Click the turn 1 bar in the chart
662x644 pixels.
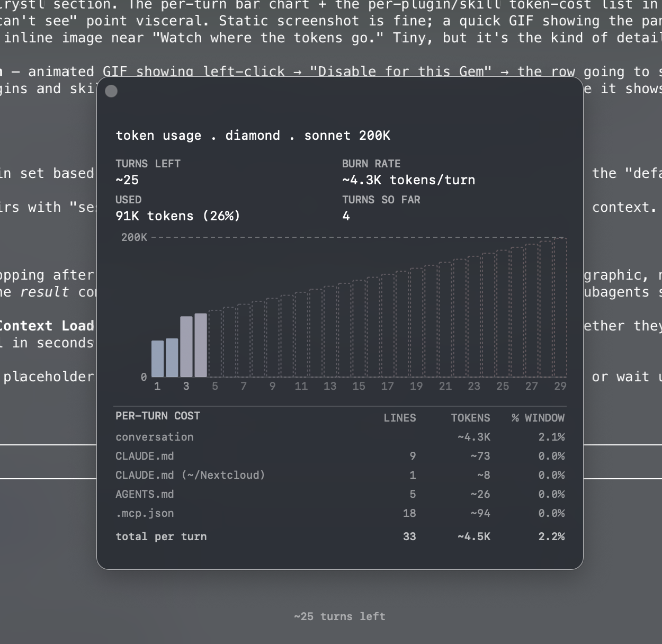point(158,359)
